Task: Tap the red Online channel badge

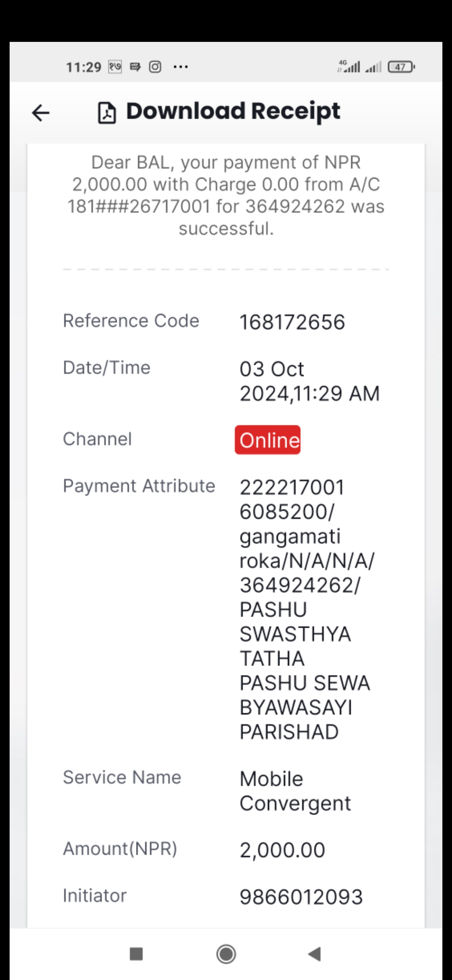Action: pos(268,440)
